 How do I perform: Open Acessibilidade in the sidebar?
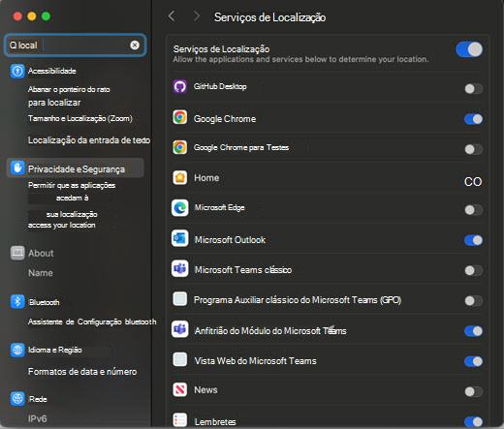(x=44, y=71)
